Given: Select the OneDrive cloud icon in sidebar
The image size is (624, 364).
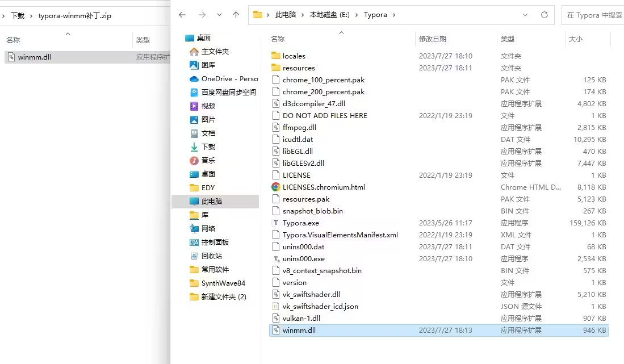Looking at the screenshot, I should 194,79.
